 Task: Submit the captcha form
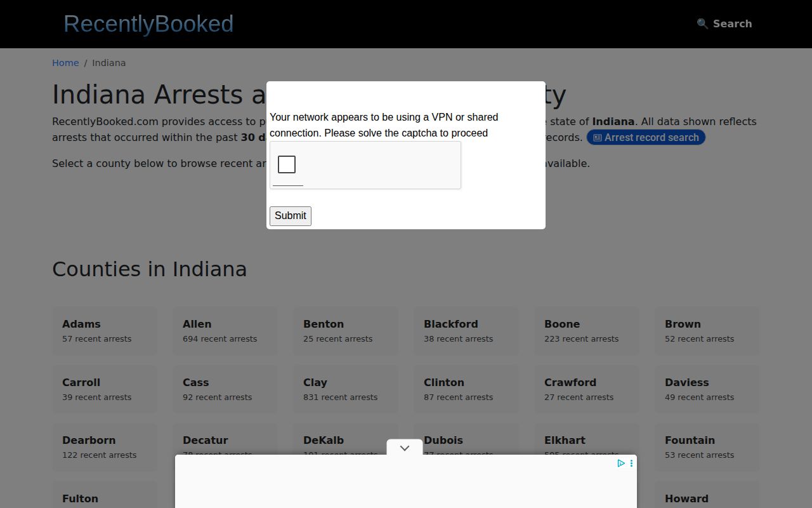[x=291, y=216]
